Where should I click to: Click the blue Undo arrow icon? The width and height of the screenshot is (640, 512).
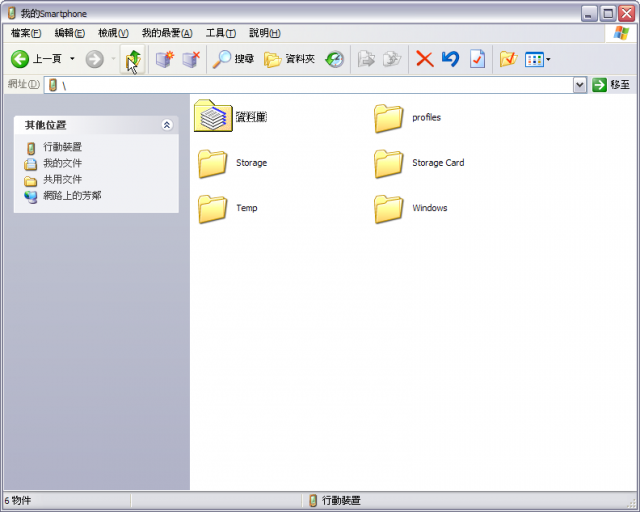[x=451, y=59]
